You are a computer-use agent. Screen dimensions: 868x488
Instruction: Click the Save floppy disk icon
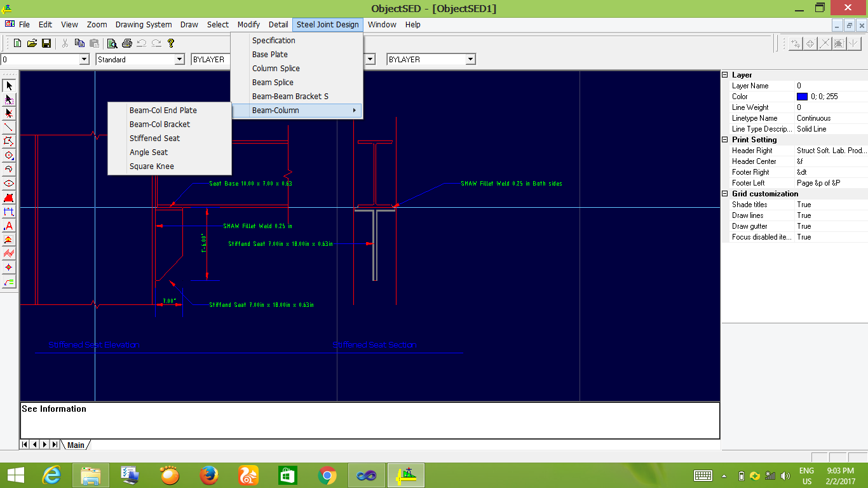coord(46,43)
